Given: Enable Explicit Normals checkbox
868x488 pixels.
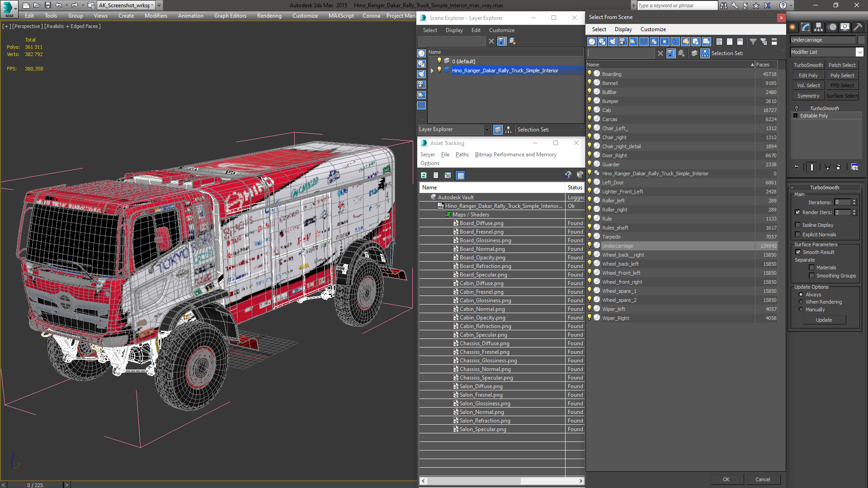Looking at the screenshot, I should coord(797,235).
